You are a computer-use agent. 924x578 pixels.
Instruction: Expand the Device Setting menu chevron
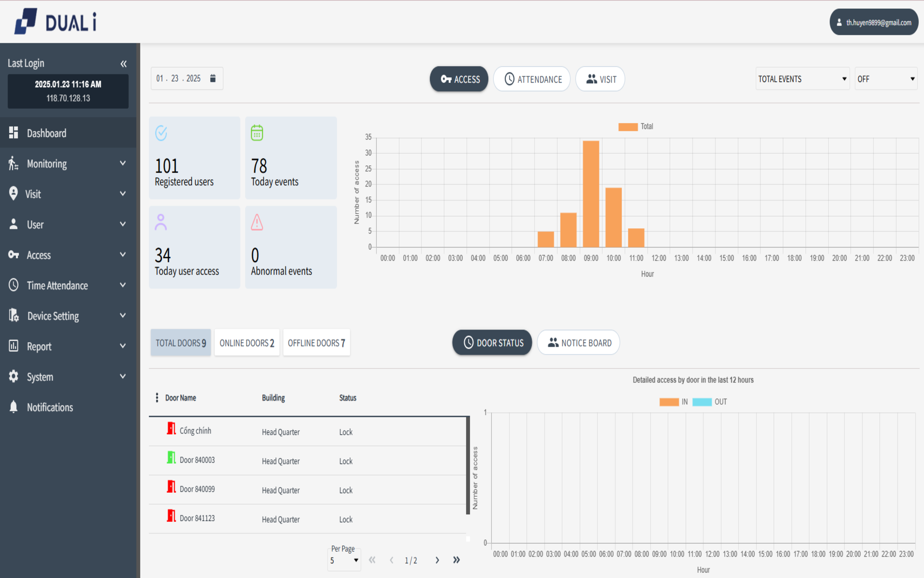coord(123,315)
